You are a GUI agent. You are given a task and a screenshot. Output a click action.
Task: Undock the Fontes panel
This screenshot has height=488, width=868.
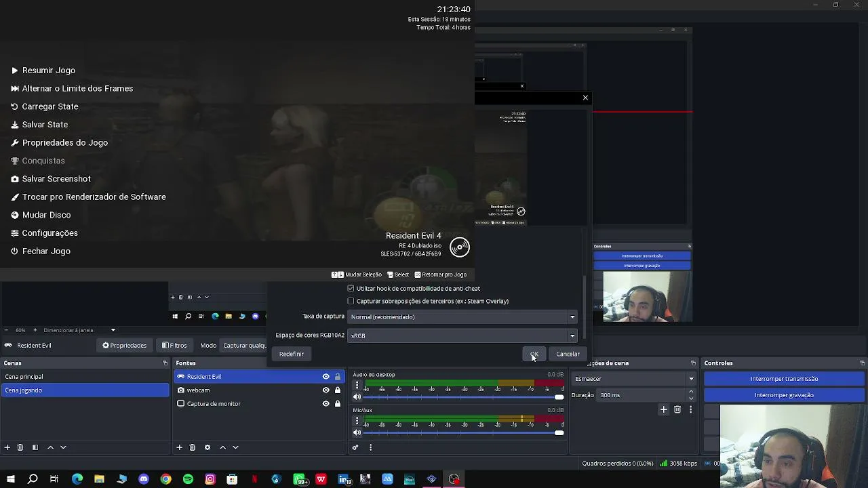tap(340, 363)
